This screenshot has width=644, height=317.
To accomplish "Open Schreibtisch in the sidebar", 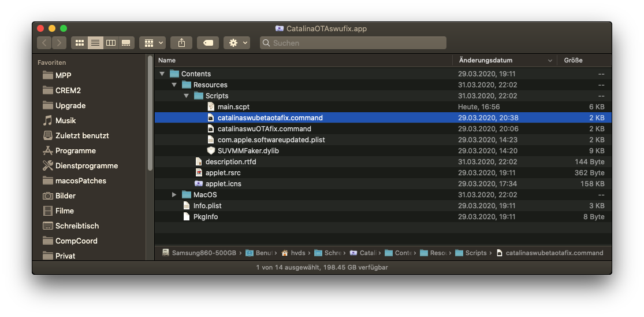I will pyautogui.click(x=77, y=226).
